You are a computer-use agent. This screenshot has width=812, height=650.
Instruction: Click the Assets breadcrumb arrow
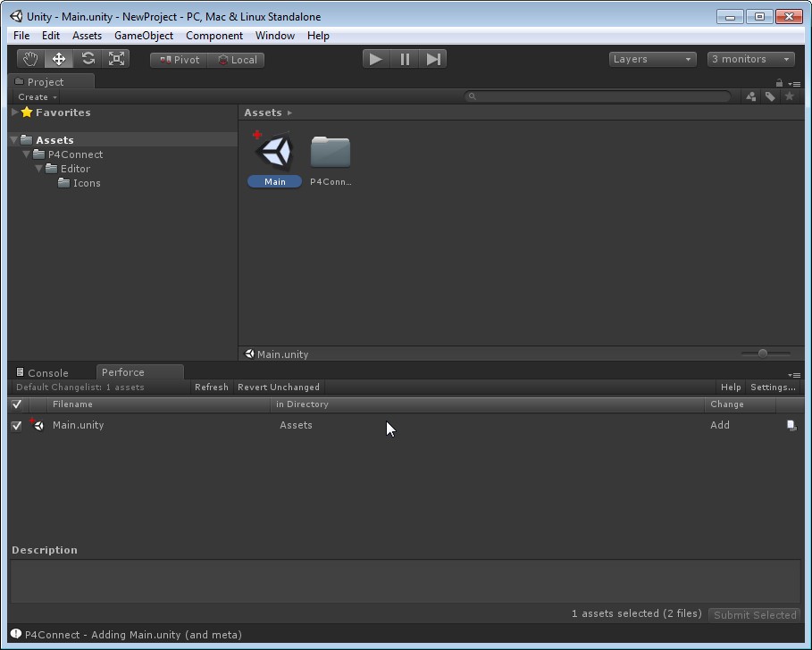[289, 112]
